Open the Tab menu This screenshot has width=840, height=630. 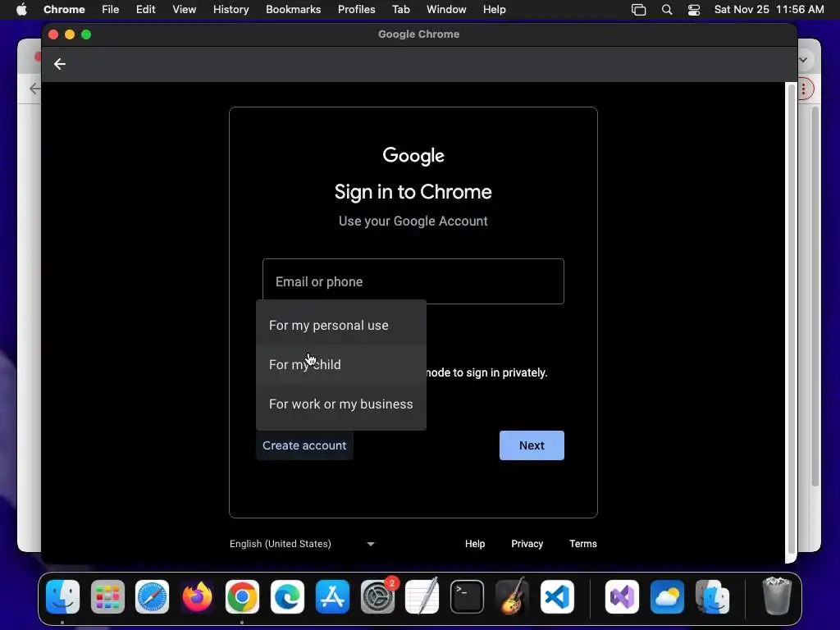click(400, 10)
